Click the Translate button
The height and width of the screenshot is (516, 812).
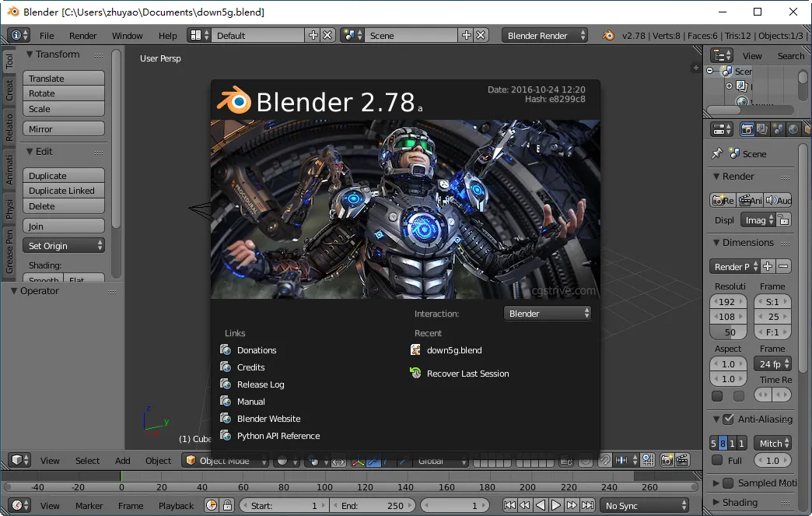point(64,79)
